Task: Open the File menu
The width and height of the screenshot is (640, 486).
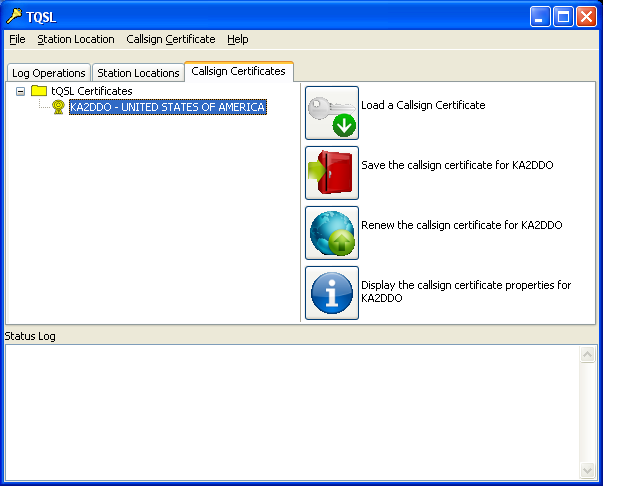Action: tap(17, 39)
